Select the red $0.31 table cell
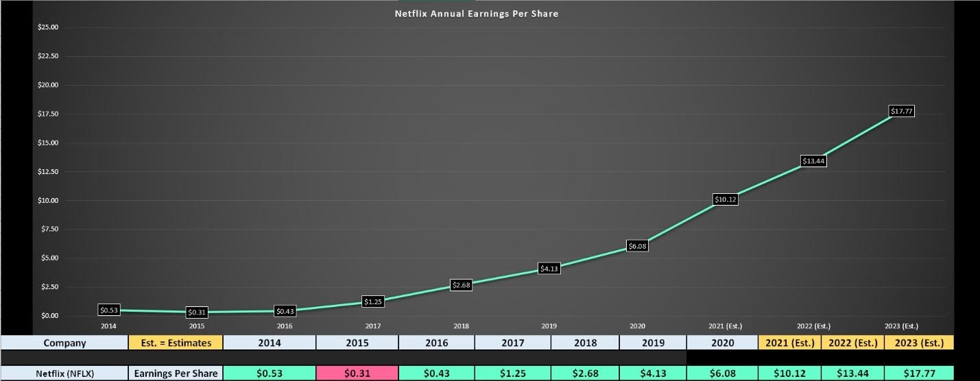Viewport: 980px width, 381px height. coord(357,373)
